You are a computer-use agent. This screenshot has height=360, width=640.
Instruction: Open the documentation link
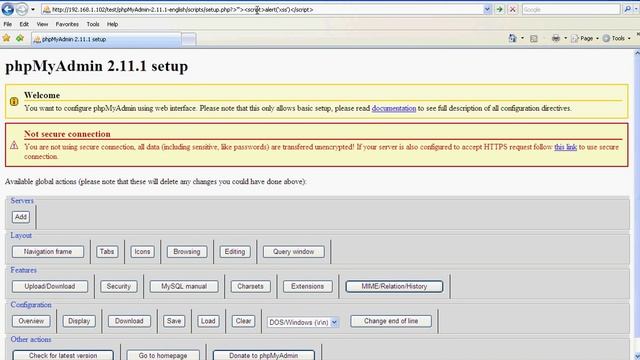pyautogui.click(x=393, y=108)
